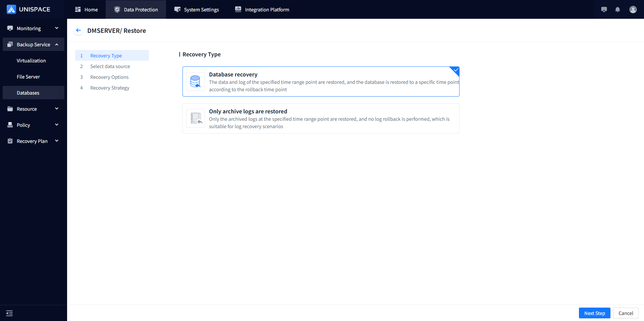Screen dimensions: 644x321
Task: Open Virtualization in the sidebar
Action: pyautogui.click(x=34, y=60)
